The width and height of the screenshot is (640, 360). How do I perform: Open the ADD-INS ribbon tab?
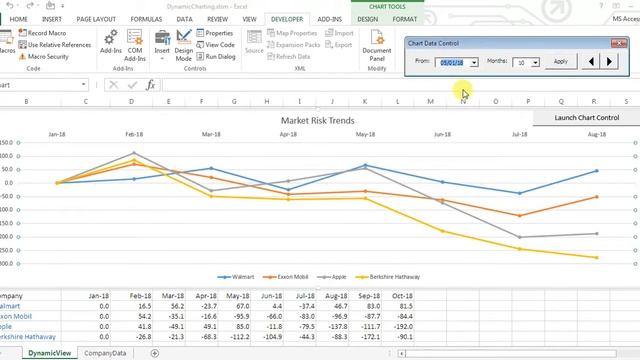[329, 19]
